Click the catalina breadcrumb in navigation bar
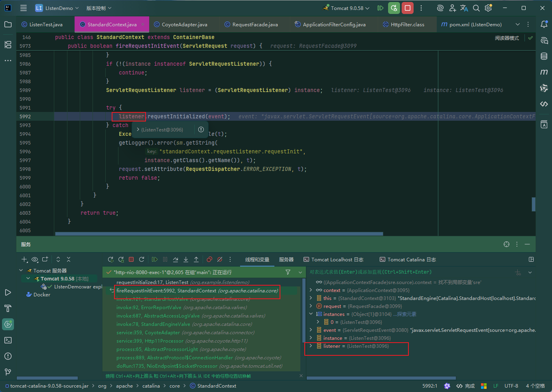 pyautogui.click(x=151, y=386)
